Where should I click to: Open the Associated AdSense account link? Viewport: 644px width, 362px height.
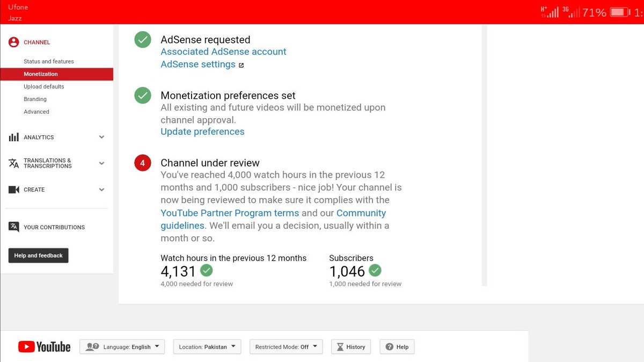pyautogui.click(x=223, y=52)
